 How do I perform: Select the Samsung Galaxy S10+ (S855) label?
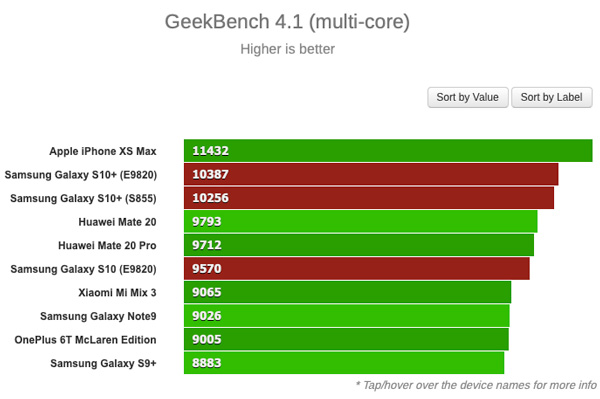[x=83, y=198]
